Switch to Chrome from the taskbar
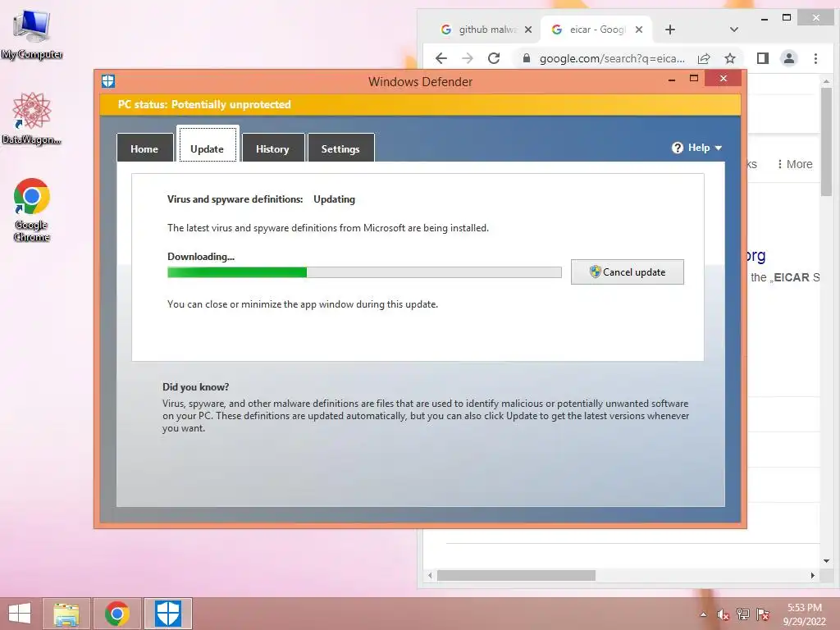The width and height of the screenshot is (840, 630). pos(117,614)
